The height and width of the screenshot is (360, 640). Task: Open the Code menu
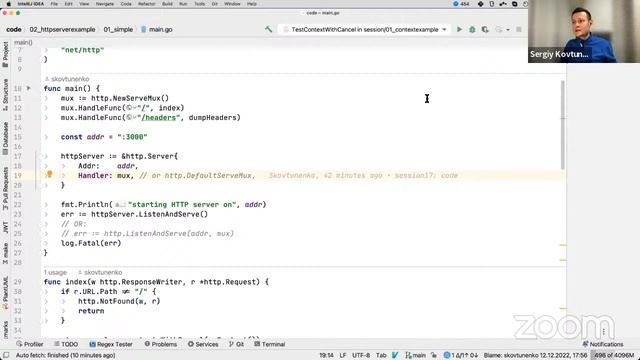tap(126, 4)
